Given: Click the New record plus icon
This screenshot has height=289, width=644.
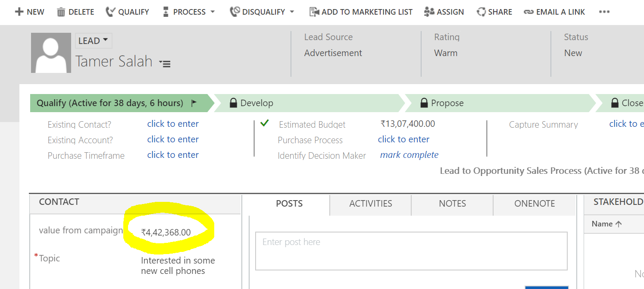Looking at the screenshot, I should pyautogui.click(x=19, y=12).
